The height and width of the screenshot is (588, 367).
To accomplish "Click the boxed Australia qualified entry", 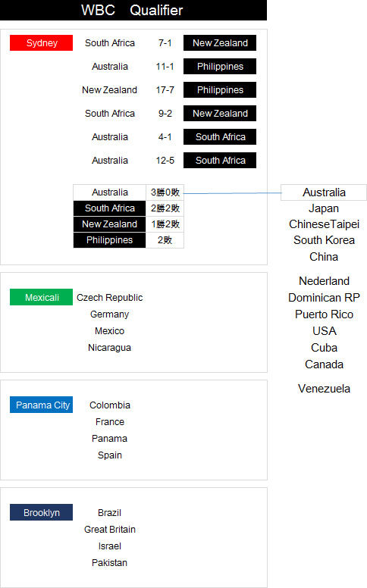I will (x=324, y=192).
